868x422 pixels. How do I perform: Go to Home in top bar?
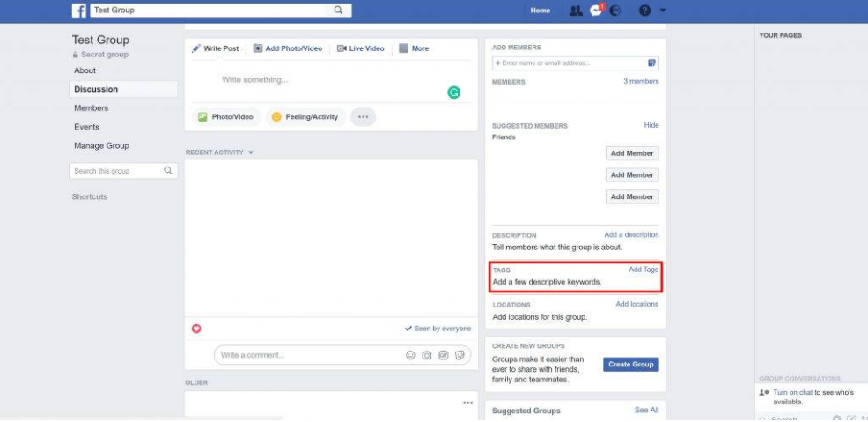[541, 11]
